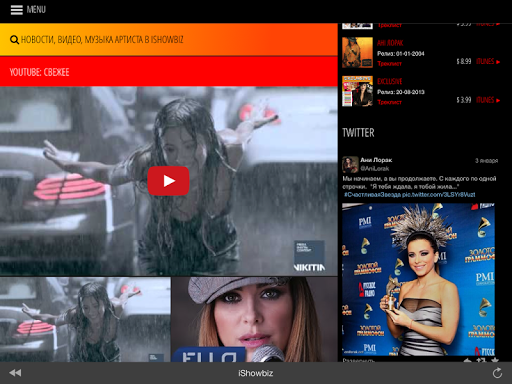The image size is (512, 384).
Task: Click the Exclusive album title link
Action: [x=390, y=81]
